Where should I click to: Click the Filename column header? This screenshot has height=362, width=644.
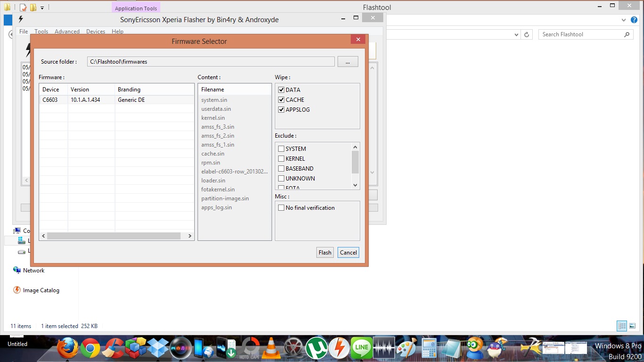pyautogui.click(x=235, y=90)
